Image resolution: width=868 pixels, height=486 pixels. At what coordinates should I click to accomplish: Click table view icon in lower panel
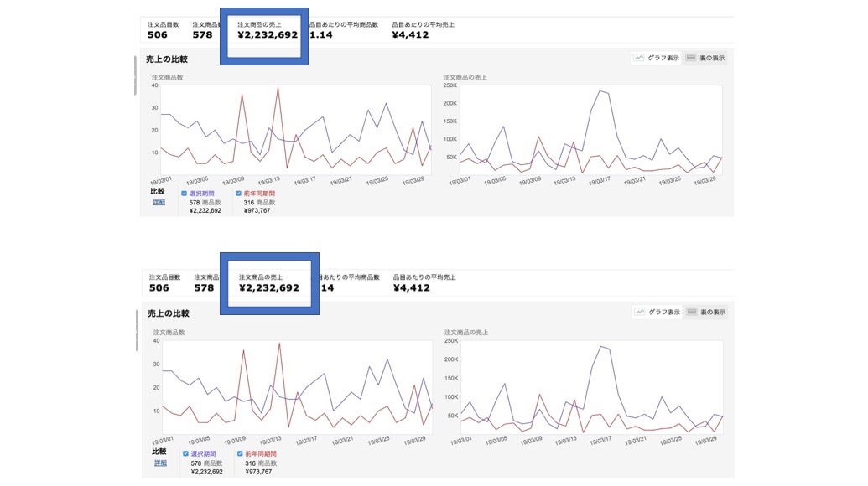693,312
